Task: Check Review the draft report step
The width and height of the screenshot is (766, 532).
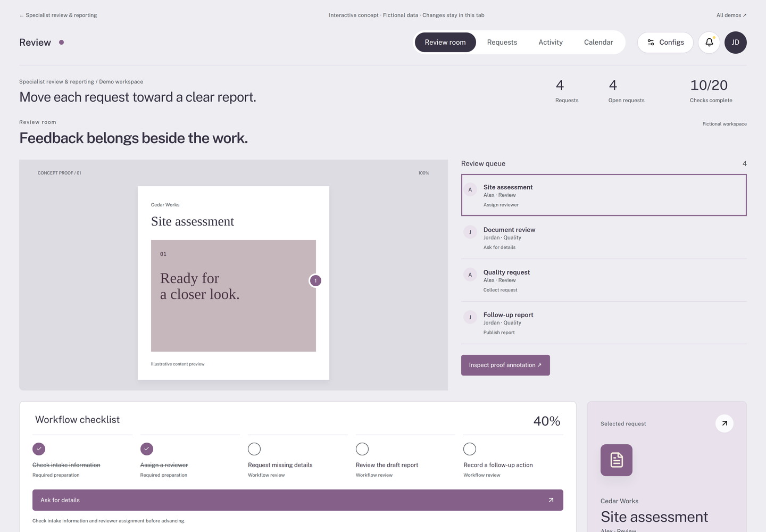Action: pyautogui.click(x=362, y=449)
